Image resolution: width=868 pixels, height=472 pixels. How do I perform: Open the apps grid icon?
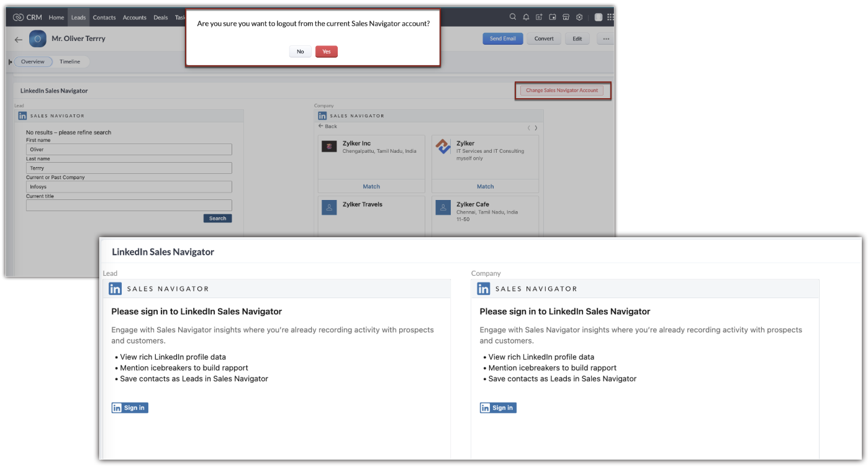point(610,17)
